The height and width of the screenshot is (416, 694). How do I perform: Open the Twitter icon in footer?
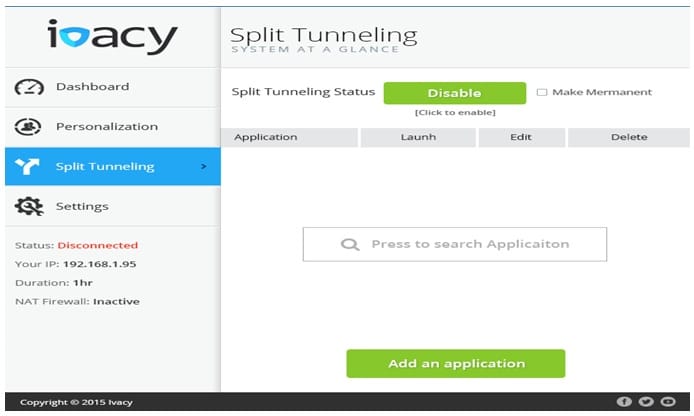point(646,401)
